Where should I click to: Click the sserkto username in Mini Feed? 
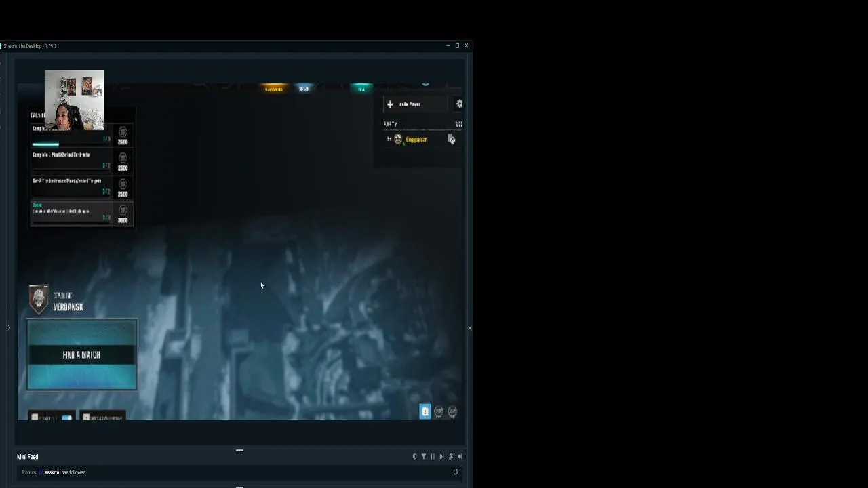52,472
